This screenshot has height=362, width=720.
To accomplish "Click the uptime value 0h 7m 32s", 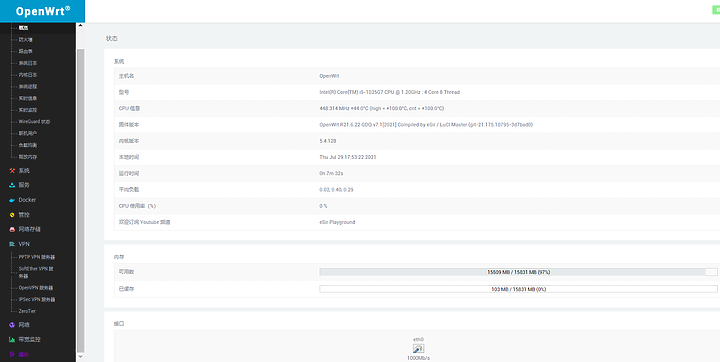I will point(332,173).
